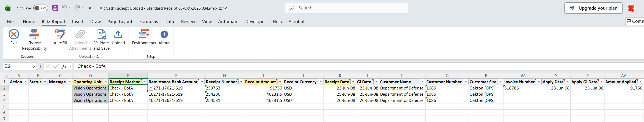
Task: Open the Message column filter
Action: [x=69, y=82]
